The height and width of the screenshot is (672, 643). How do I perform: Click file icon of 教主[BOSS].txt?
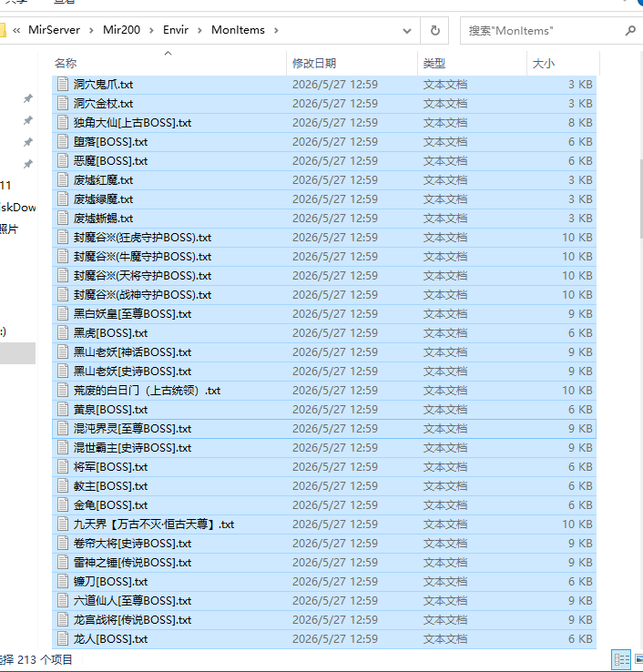pyautogui.click(x=63, y=486)
